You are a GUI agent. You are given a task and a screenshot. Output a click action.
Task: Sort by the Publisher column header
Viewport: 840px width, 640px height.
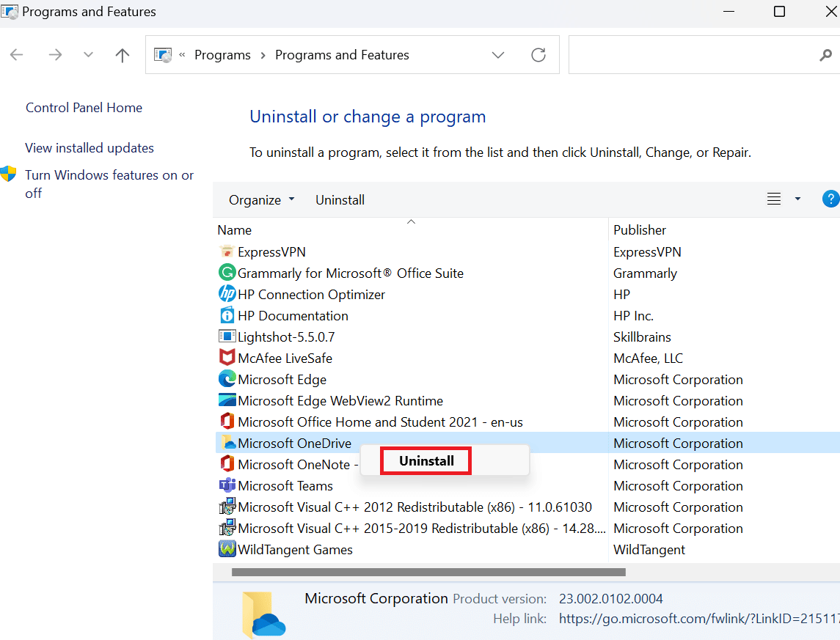(639, 230)
